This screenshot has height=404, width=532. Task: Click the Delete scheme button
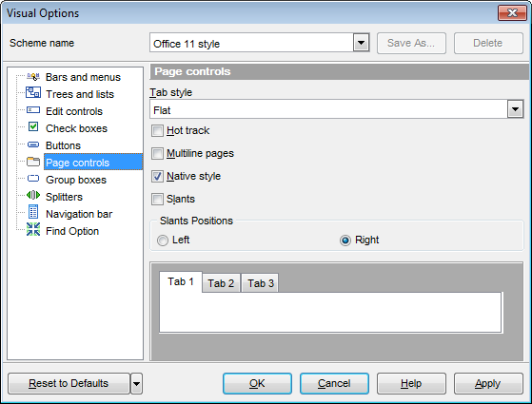[488, 43]
